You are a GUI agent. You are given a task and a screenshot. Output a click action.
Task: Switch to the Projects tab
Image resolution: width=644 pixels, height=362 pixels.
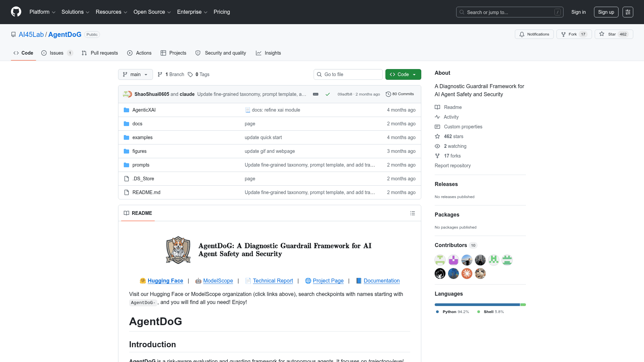(173, 53)
